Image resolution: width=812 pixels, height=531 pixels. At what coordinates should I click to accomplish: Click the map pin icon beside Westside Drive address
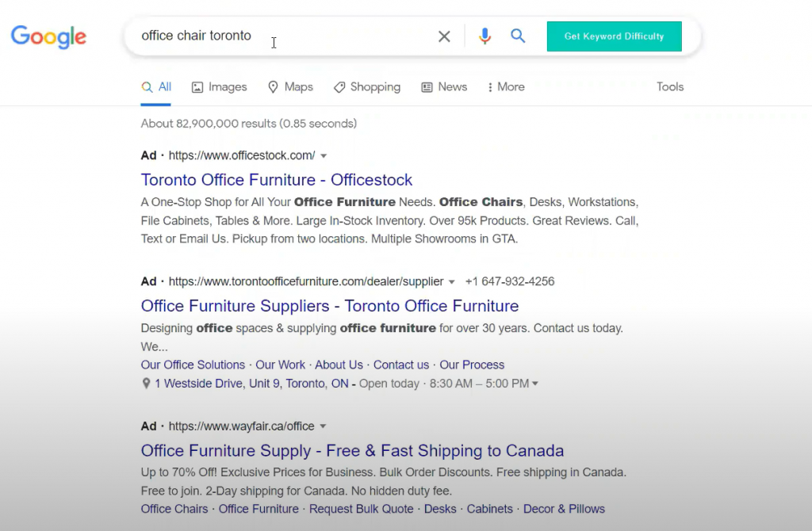tap(146, 384)
